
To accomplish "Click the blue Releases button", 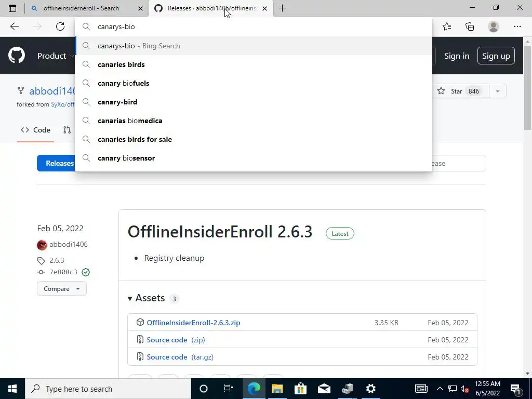I will point(56,163).
